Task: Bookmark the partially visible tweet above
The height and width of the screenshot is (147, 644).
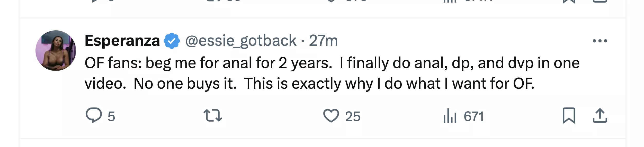Action: point(569,1)
